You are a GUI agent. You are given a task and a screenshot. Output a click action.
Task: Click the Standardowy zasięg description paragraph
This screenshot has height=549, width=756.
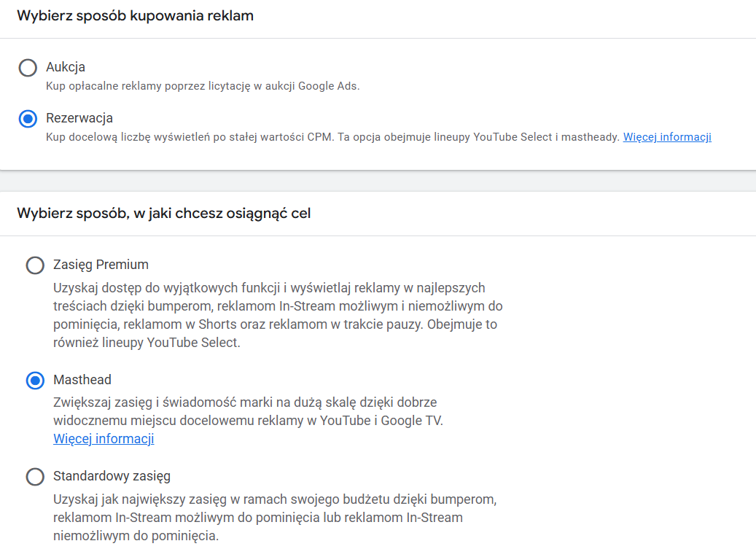[274, 518]
